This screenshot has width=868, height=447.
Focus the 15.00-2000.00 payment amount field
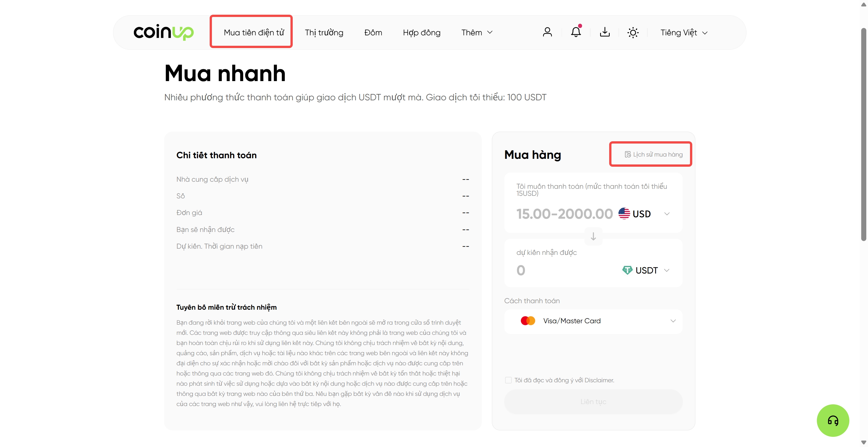click(565, 214)
